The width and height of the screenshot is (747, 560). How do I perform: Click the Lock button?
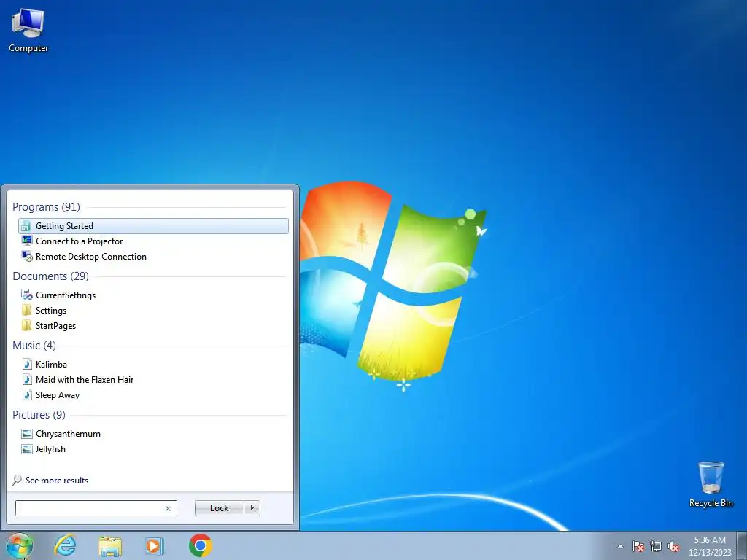pos(219,508)
